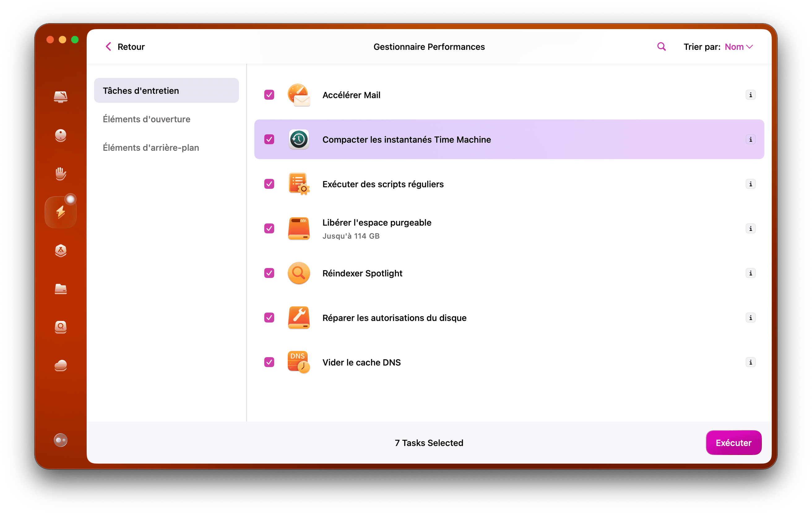Viewport: 812px width, 515px height.
Task: Switch to Éléments d'ouverture section
Action: coord(146,119)
